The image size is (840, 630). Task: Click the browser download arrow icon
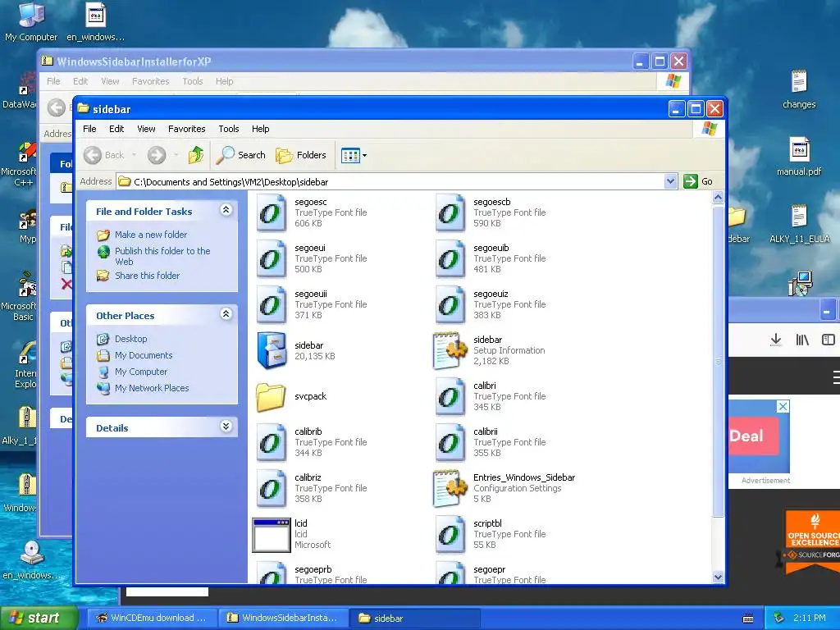tap(775, 340)
